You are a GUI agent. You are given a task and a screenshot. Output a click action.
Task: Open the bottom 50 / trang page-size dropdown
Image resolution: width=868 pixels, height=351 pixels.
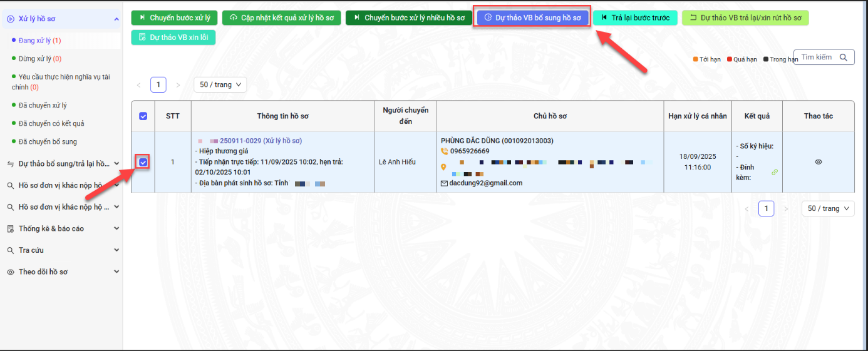828,208
